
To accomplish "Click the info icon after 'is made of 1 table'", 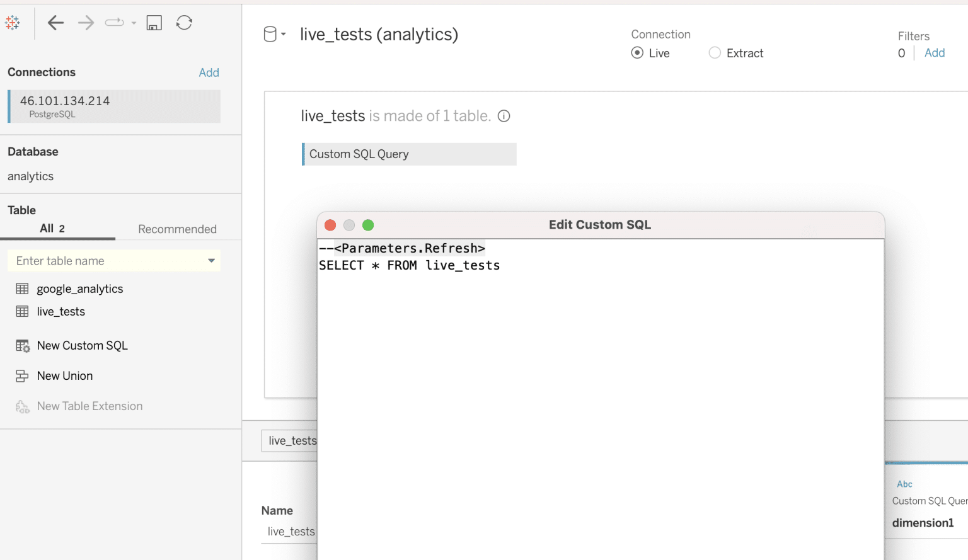I will click(x=504, y=116).
